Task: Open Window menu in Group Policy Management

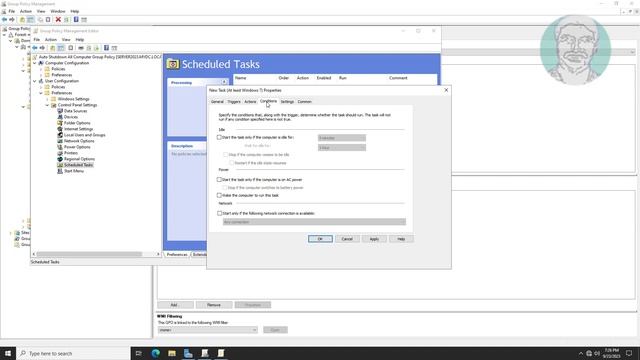Action: click(x=58, y=11)
